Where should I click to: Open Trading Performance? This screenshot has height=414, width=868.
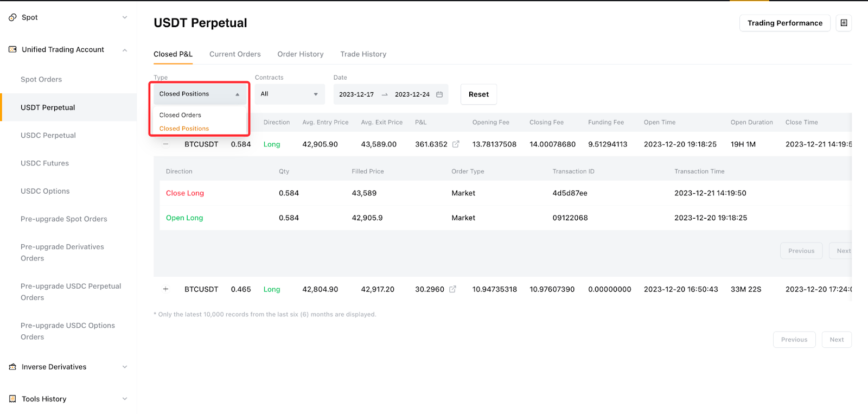coord(784,23)
